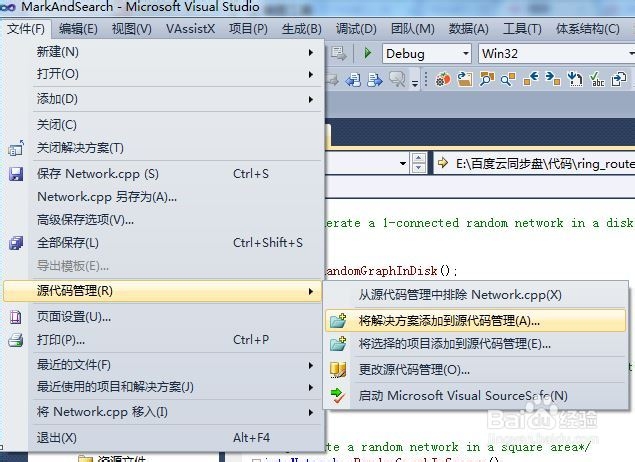635x462 pixels.
Task: Open the 视图(V) menu
Action: click(132, 29)
